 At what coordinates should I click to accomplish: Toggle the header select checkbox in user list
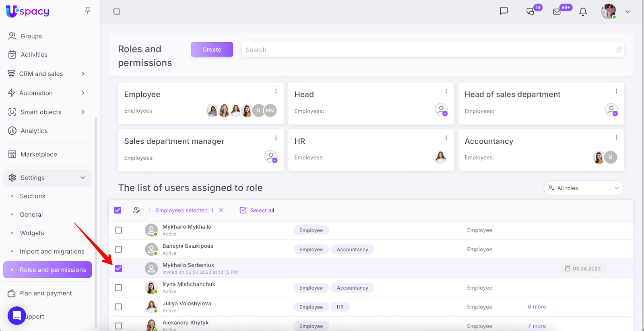pos(118,210)
